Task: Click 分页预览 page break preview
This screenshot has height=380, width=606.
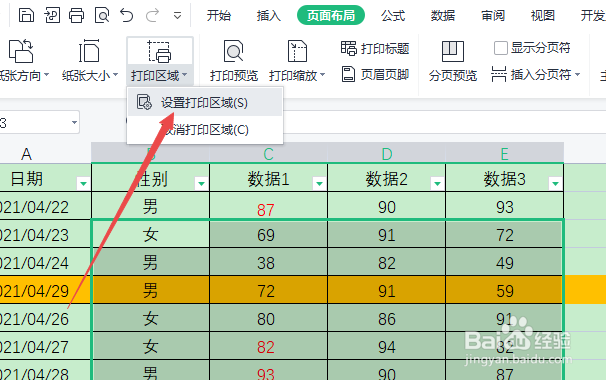Action: coord(453,61)
